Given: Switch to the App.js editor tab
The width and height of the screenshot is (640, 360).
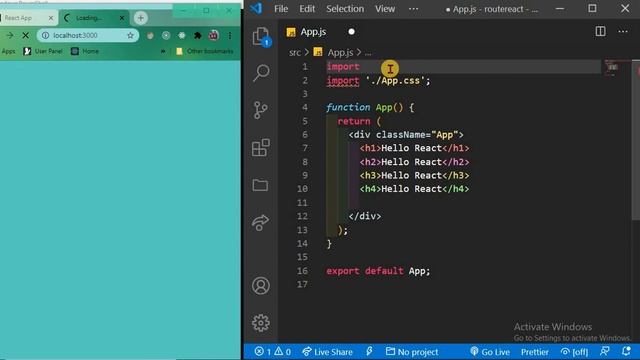Looking at the screenshot, I should [x=313, y=31].
